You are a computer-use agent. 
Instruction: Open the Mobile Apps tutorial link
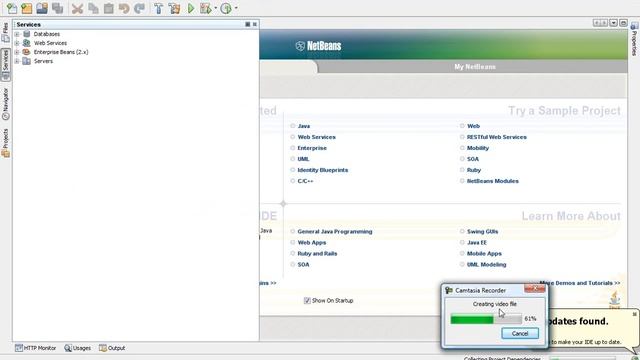[484, 253]
